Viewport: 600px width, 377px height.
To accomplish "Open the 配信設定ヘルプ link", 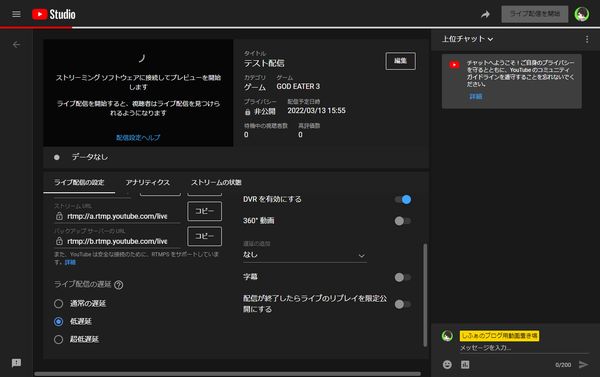I will (138, 137).
